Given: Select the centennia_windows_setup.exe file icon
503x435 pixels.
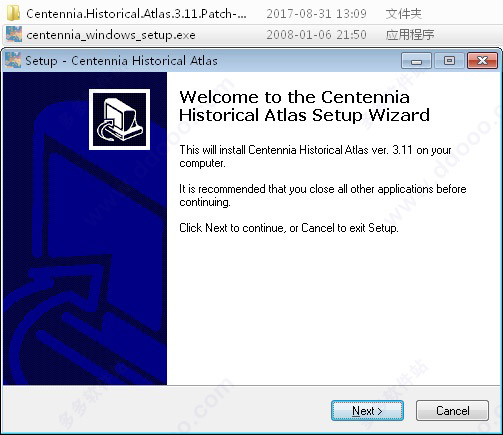Looking at the screenshot, I should point(14,34).
